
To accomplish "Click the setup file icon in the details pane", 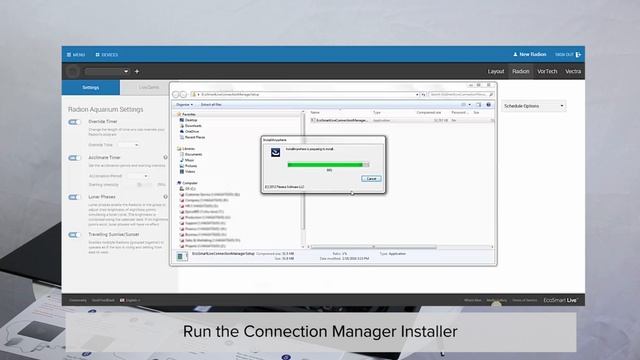I will 182,256.
